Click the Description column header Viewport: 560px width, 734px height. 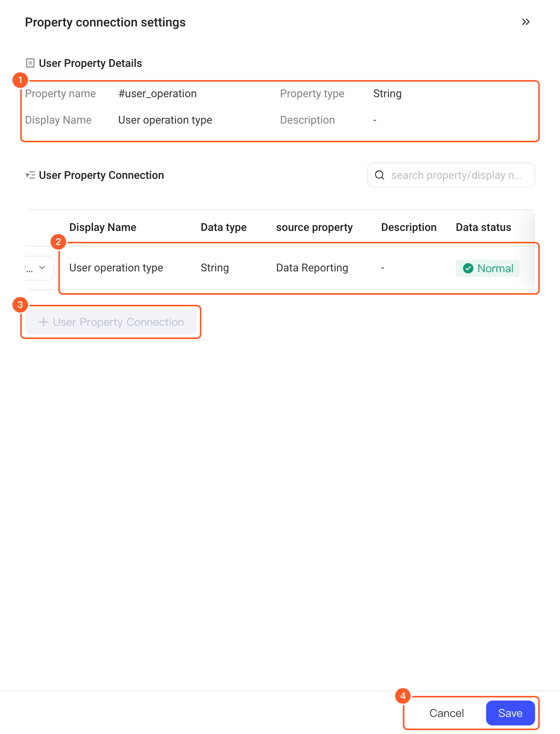point(409,227)
